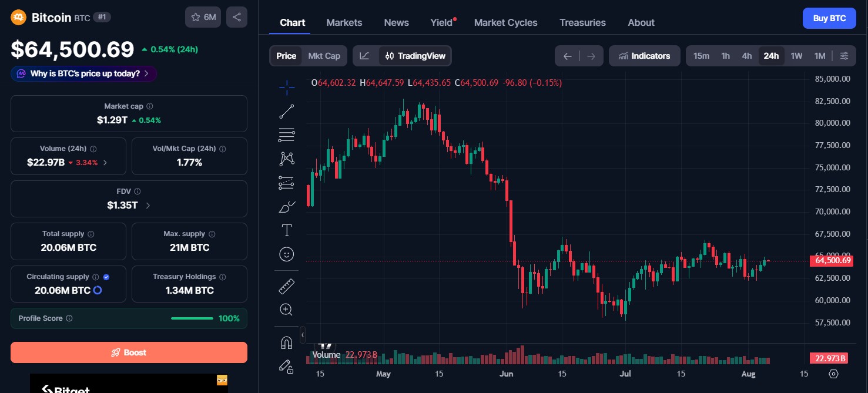Open time axis settings gear icon
Viewport: 868px width, 393px height.
pyautogui.click(x=833, y=374)
